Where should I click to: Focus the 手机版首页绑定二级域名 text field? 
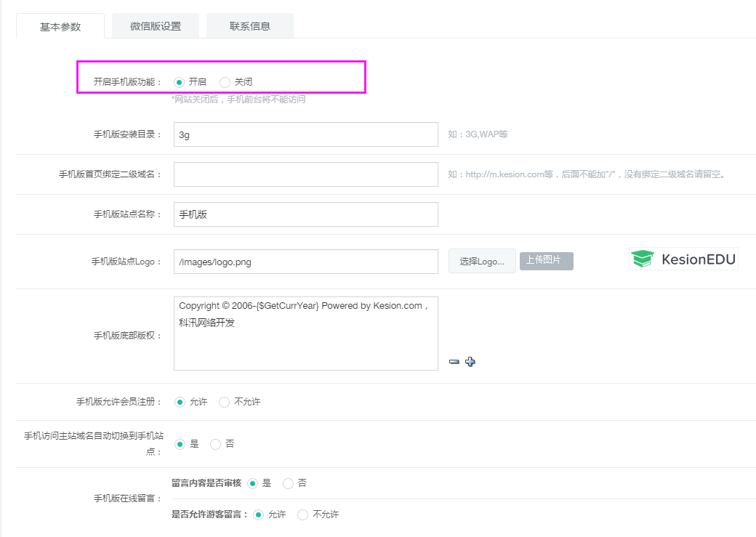(x=305, y=174)
